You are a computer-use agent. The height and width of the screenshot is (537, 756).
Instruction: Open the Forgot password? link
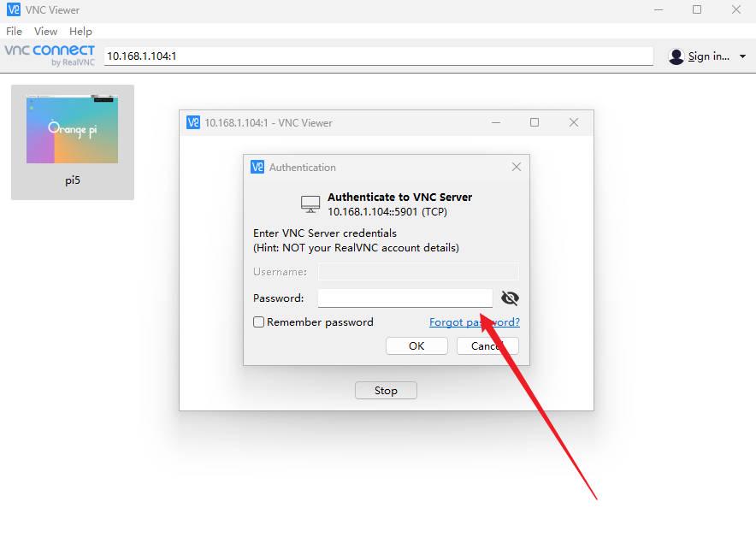point(475,322)
